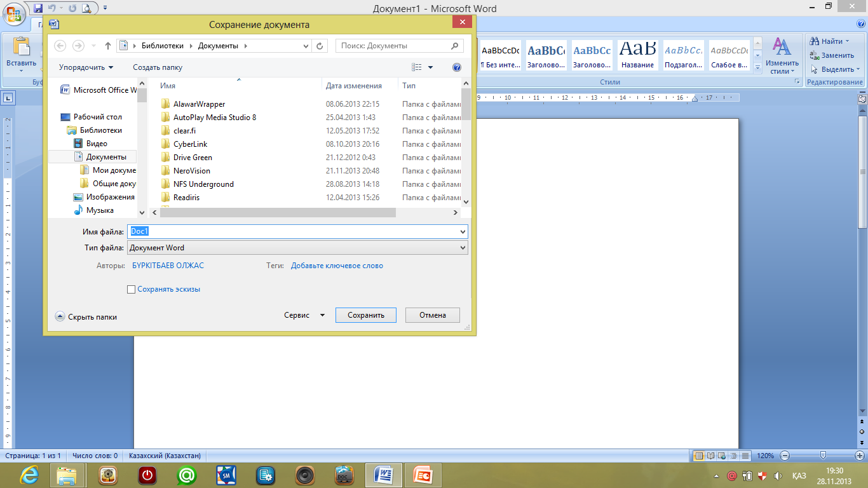This screenshot has width=868, height=488.
Task: Expand the Word styles gallery (More arrow)
Action: pyautogui.click(x=757, y=67)
